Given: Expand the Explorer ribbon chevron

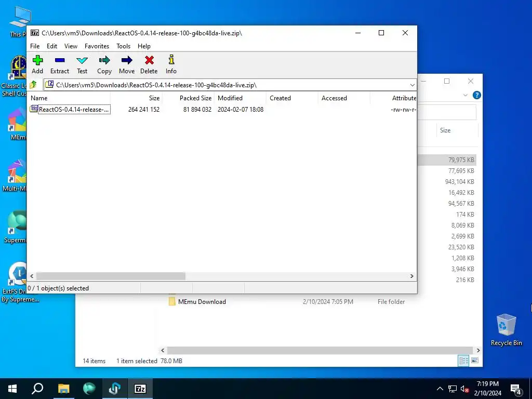Looking at the screenshot, I should [x=465, y=96].
